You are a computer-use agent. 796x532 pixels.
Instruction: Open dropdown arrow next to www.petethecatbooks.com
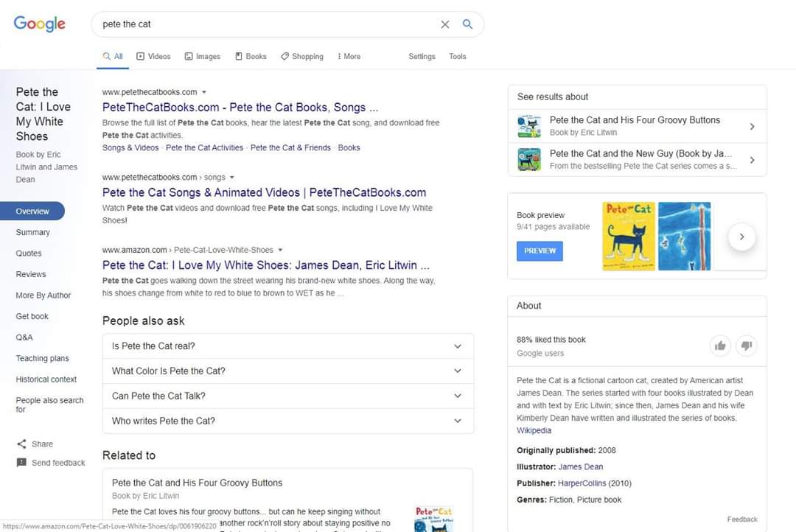pos(204,92)
